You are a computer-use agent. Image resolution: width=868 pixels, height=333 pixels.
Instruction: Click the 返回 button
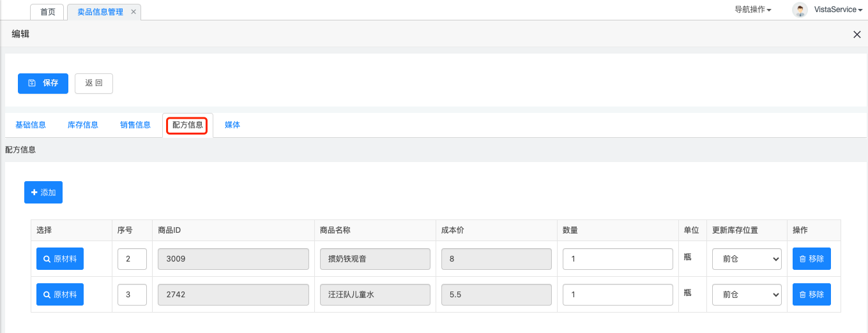coord(94,83)
